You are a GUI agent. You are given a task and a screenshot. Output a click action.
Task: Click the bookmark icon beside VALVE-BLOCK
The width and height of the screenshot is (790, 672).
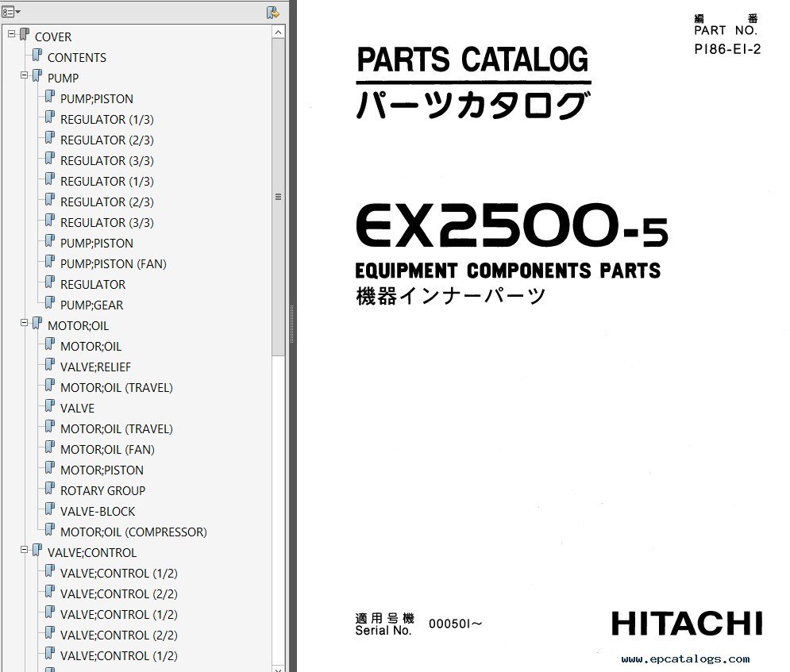pos(49,509)
